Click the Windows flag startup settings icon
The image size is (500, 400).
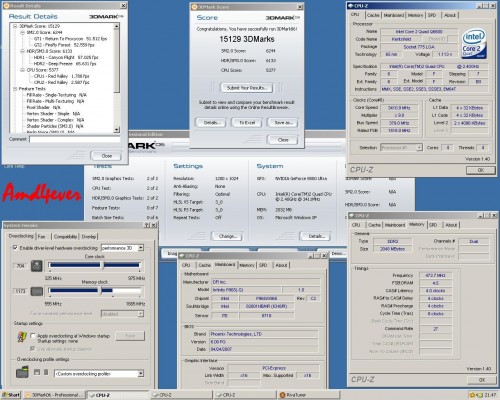click(x=22, y=337)
